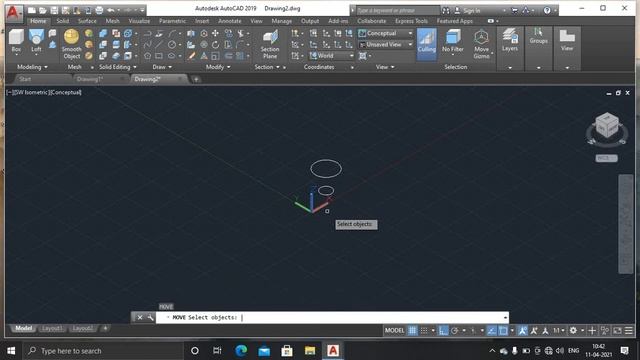
Task: Click the Save icon in quick access toolbar
Action: 54,10
